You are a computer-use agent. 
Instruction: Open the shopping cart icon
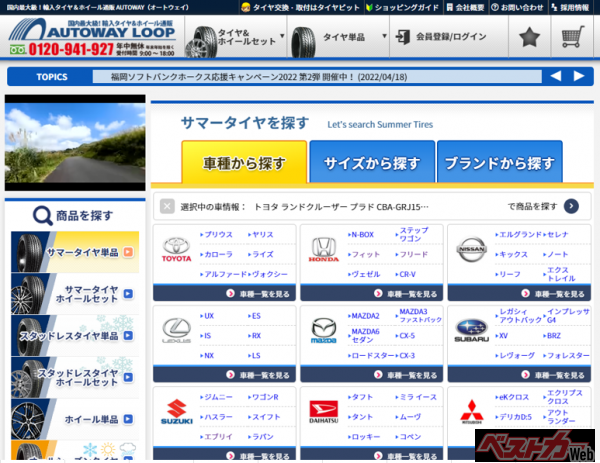pos(573,37)
